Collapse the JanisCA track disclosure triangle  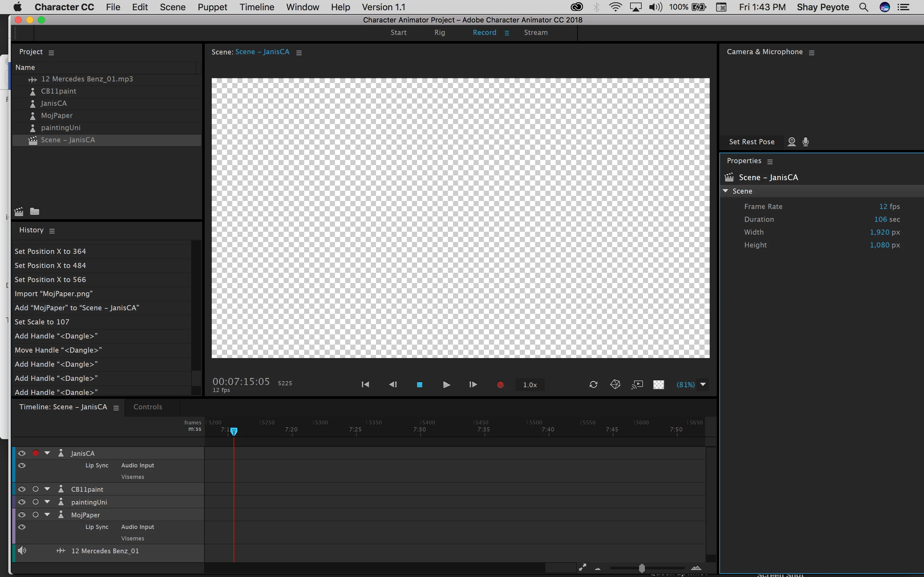coord(47,453)
